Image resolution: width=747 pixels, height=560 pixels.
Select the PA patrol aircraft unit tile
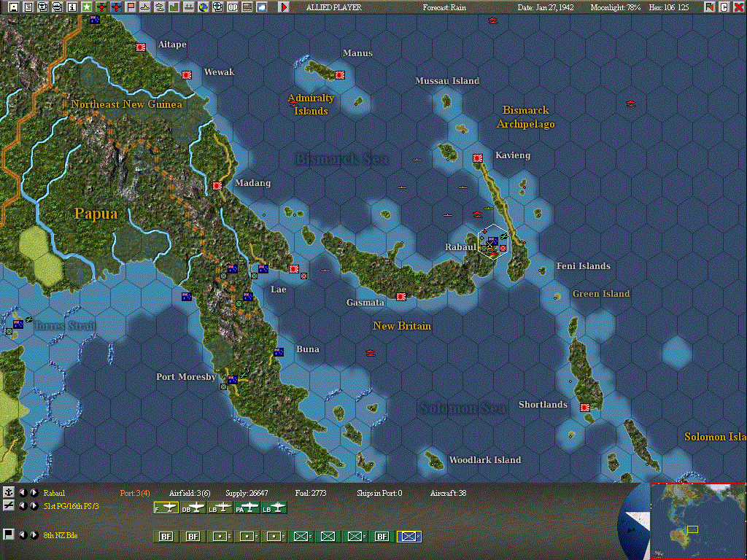[x=247, y=508]
